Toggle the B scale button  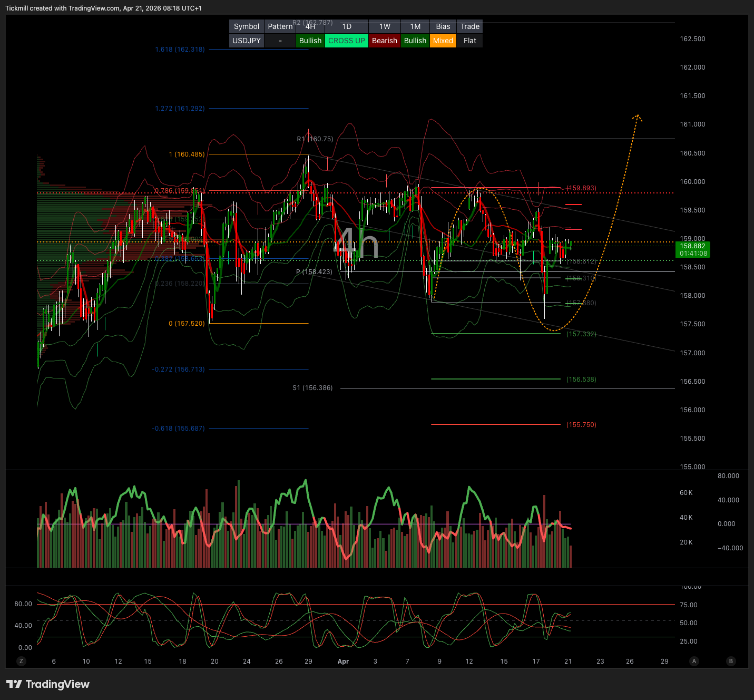[x=731, y=661]
